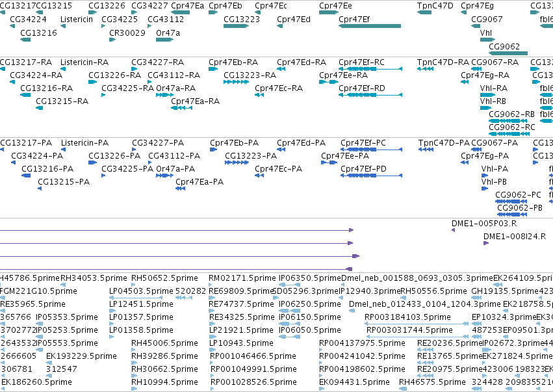Select transcript CG34227-RA
Image resolution: width=553 pixels, height=392 pixels.
pyautogui.click(x=134, y=69)
